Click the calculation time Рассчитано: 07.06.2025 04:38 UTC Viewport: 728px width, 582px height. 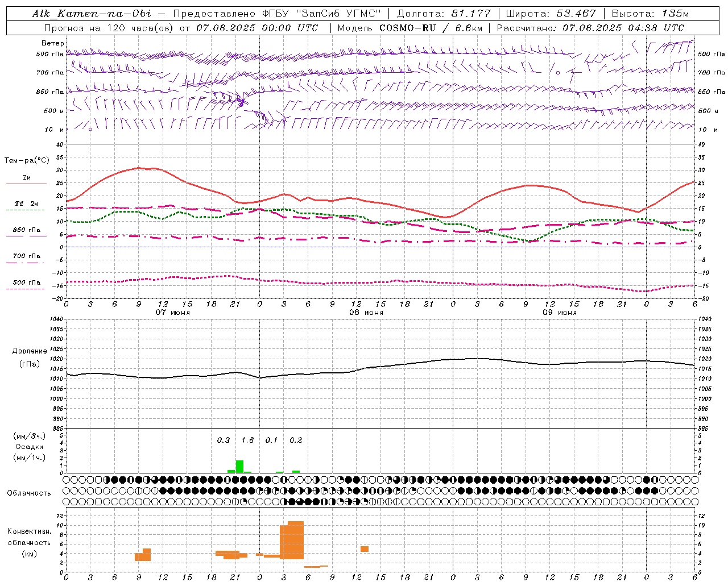(590, 28)
